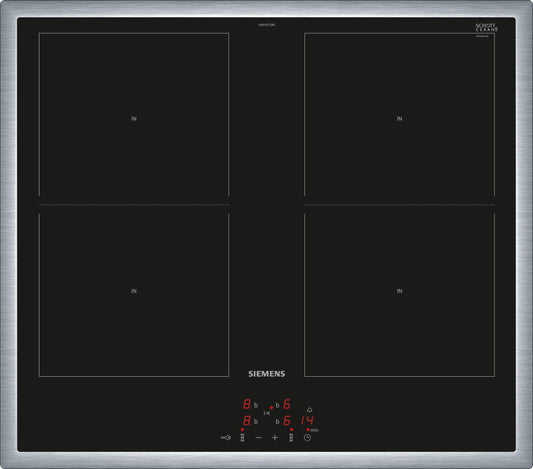
Task: Tap the right flex zone selector icon
Action: click(291, 438)
